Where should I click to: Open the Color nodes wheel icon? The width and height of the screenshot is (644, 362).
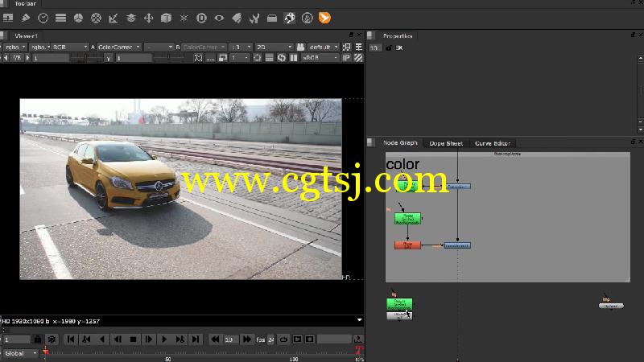pyautogui.click(x=78, y=18)
